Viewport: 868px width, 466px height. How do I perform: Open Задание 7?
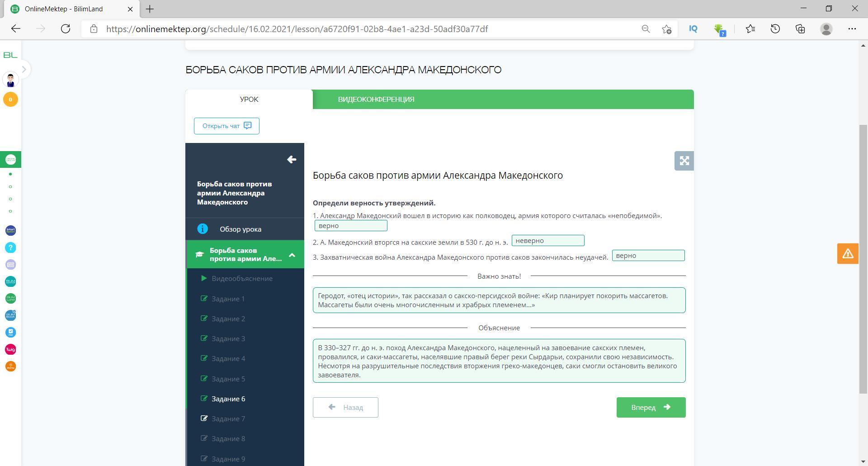point(228,418)
